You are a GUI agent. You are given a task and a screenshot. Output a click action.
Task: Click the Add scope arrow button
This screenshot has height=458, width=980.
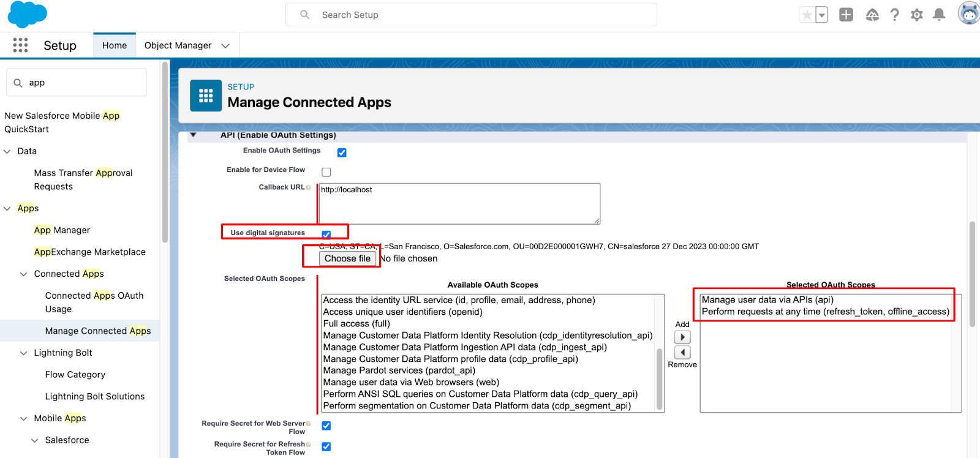(x=682, y=337)
